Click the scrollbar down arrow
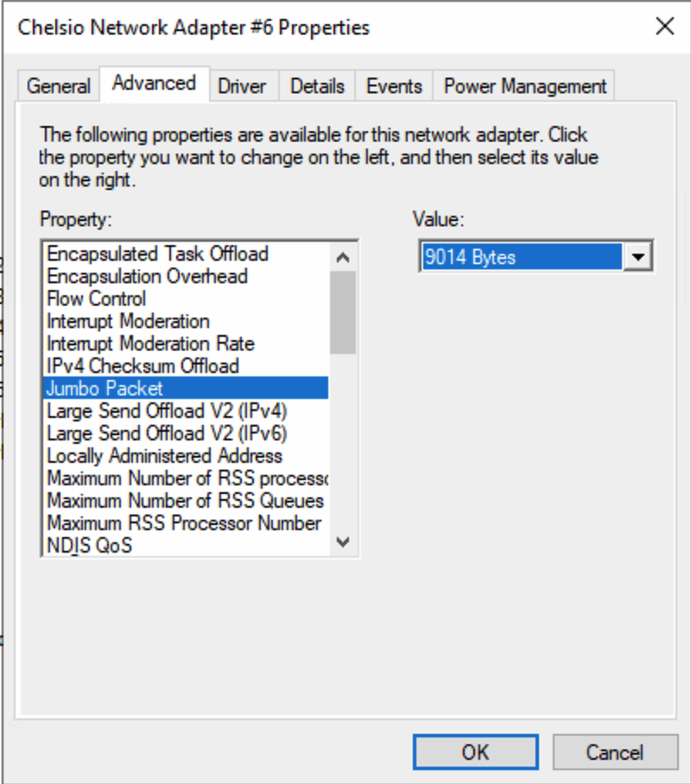This screenshot has width=691, height=784. coord(342,542)
